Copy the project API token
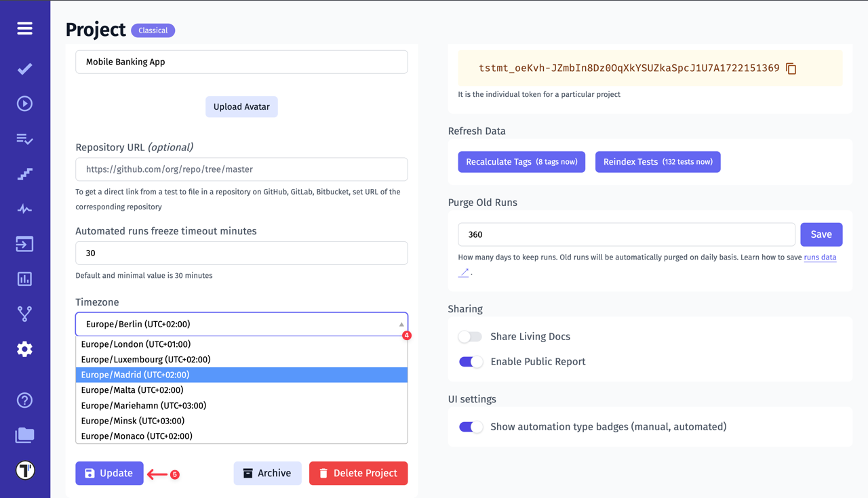 coord(791,68)
